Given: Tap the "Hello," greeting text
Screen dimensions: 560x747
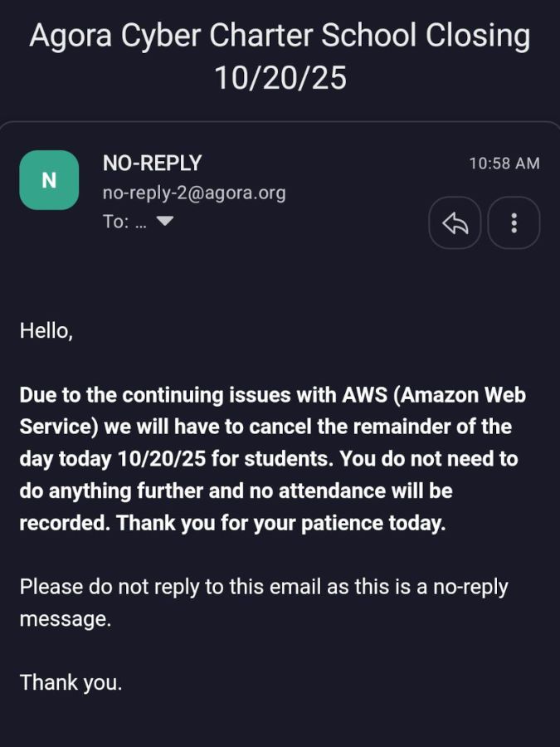Looking at the screenshot, I should pyautogui.click(x=46, y=330).
